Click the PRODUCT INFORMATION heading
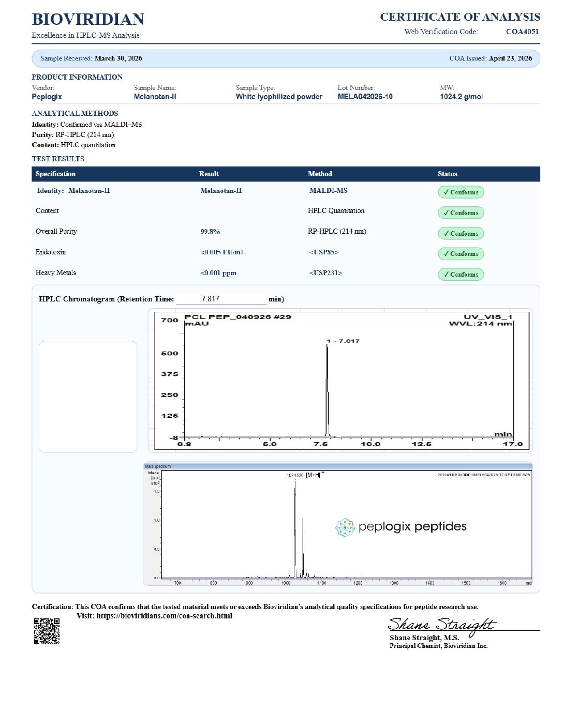The width and height of the screenshot is (563, 728). pos(77,77)
